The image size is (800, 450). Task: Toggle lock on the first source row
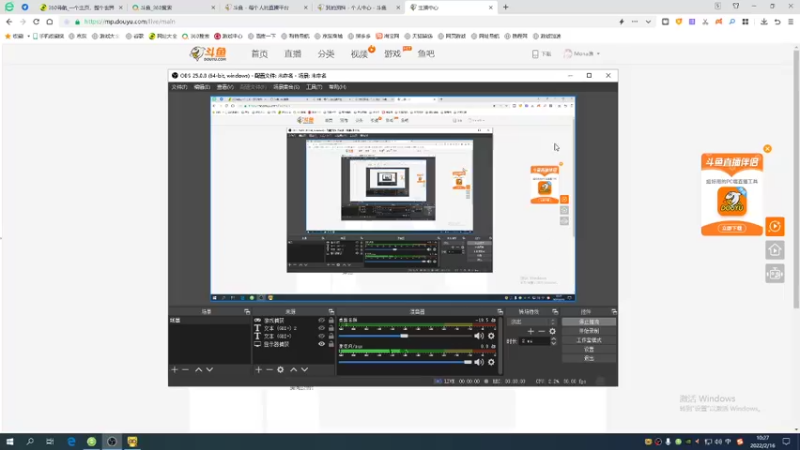331,320
